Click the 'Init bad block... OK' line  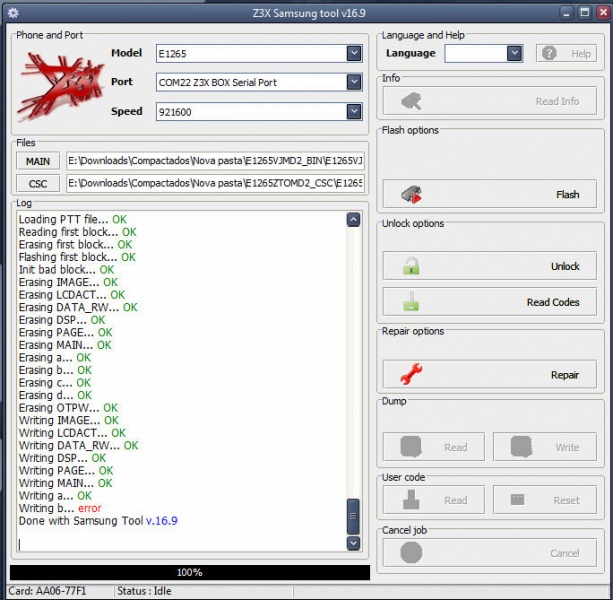66,269
